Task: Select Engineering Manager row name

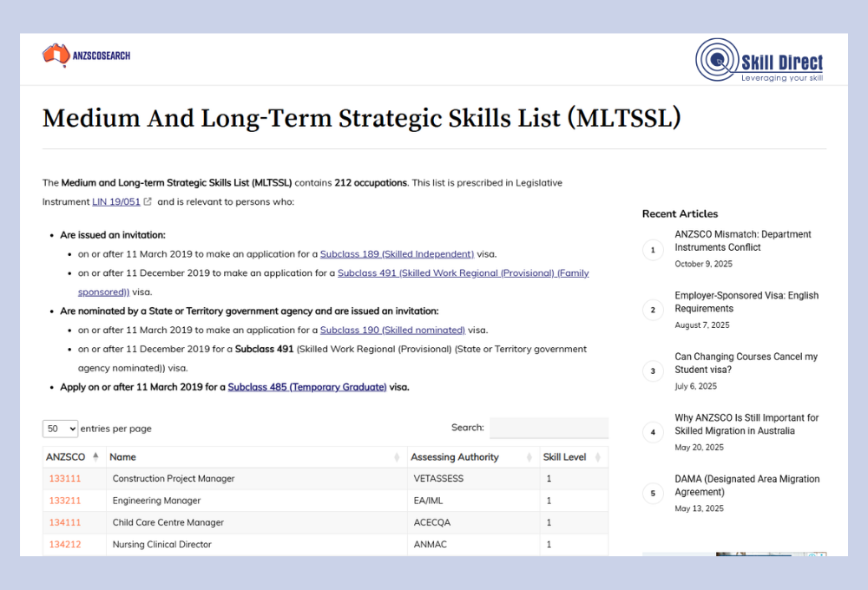Action: point(156,501)
